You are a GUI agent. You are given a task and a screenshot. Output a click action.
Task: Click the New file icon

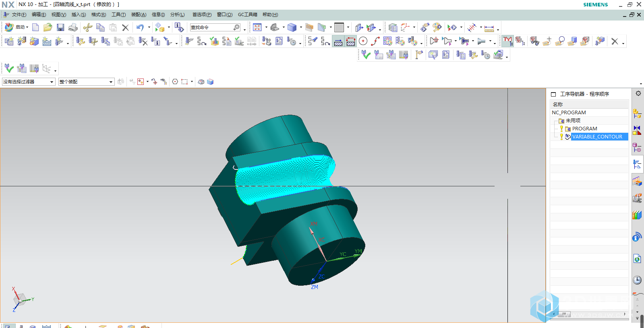pyautogui.click(x=35, y=27)
